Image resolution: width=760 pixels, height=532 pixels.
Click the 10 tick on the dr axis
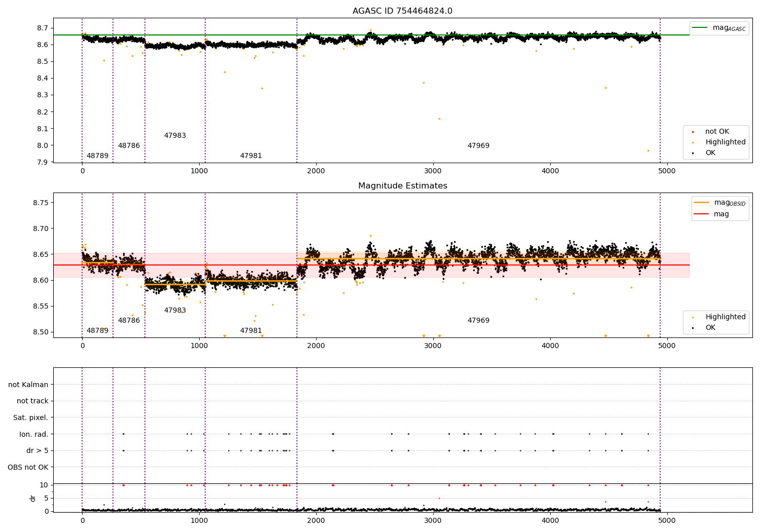point(44,485)
